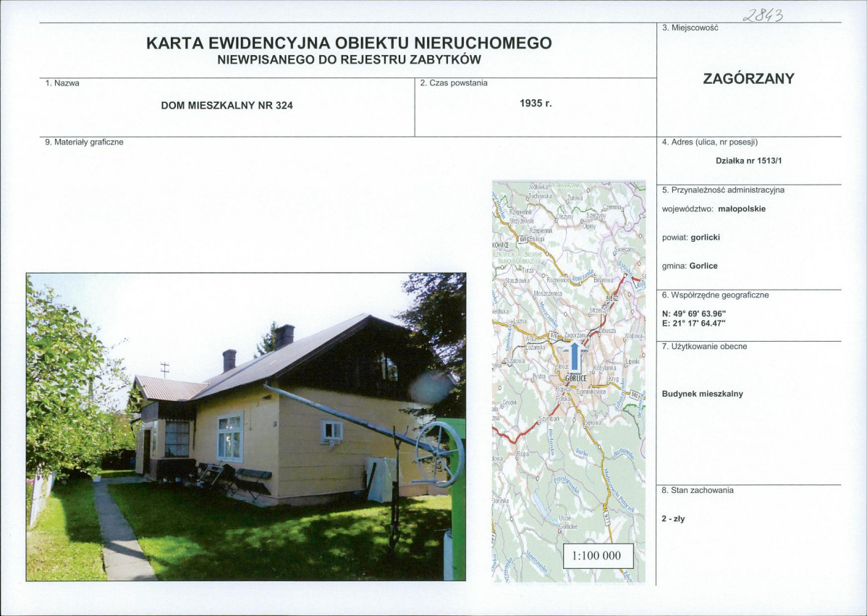Click label 6. Współrzędne geograficzne
Screen dimensions: 867x616
716,295
